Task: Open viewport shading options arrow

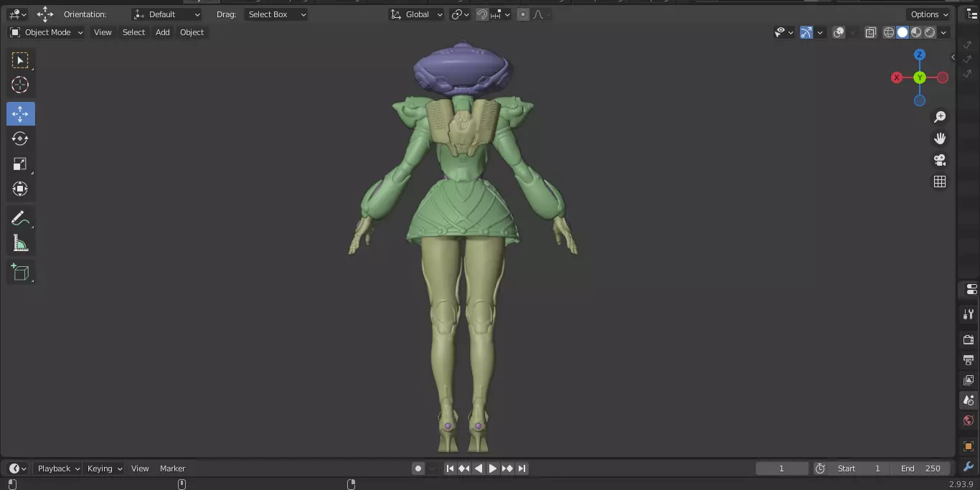Action: click(944, 32)
